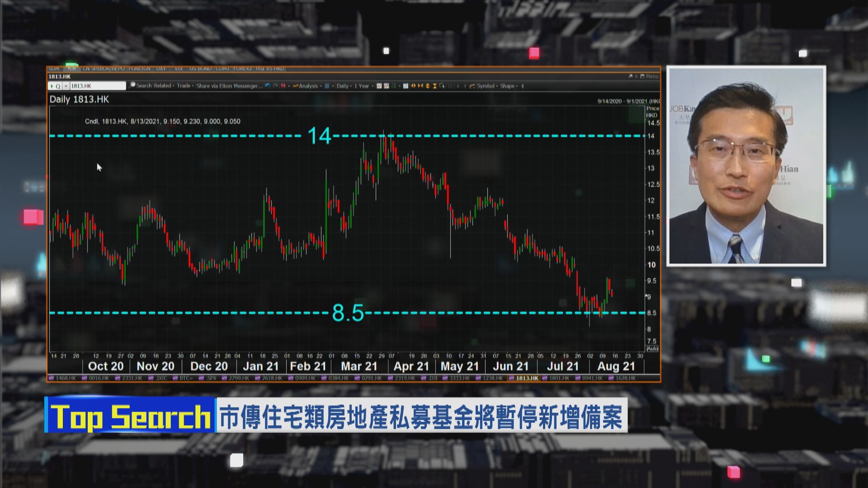Expand the 1 Year range dropdown
The width and height of the screenshot is (868, 488).
tap(362, 85)
